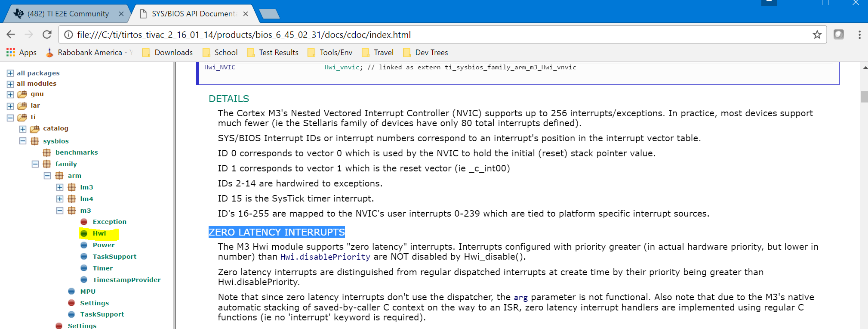Open the Timer module page

102,268
